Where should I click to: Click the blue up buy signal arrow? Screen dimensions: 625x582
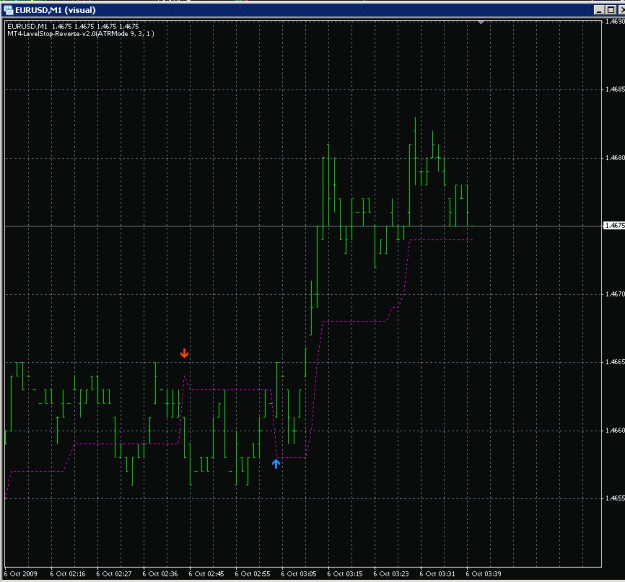[276, 464]
